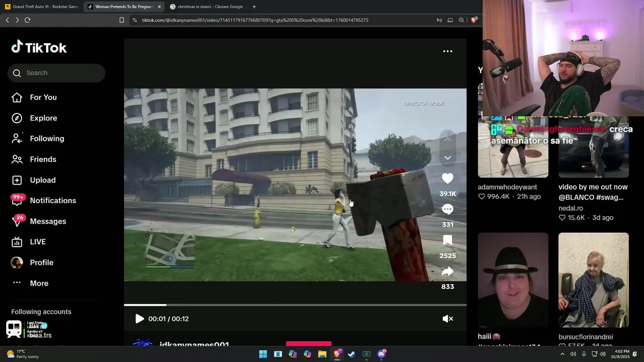Open the LIVE section

(29, 242)
